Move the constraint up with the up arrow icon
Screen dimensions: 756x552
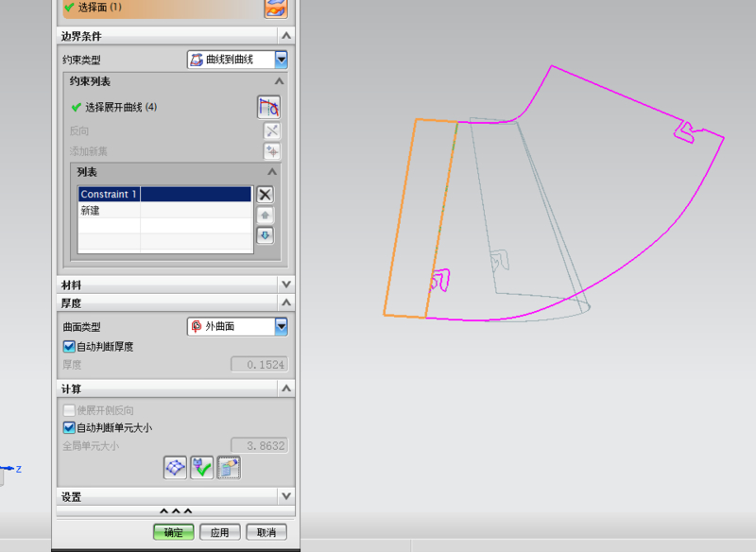pos(265,215)
